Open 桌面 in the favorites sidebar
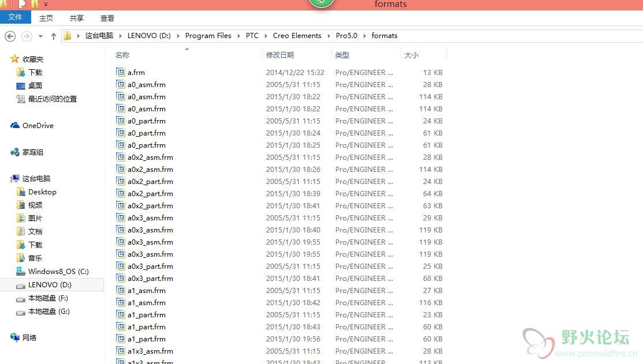The height and width of the screenshot is (364, 643). coord(35,86)
